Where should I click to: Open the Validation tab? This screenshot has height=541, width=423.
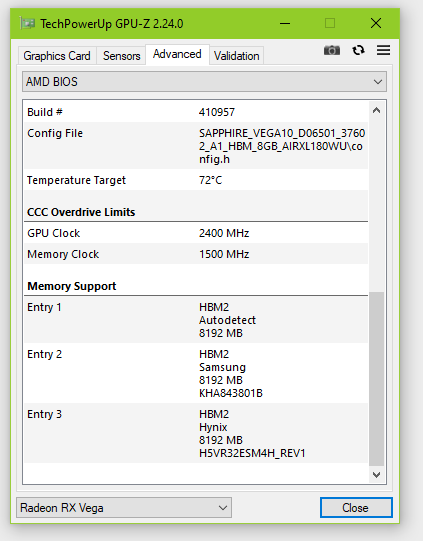(x=237, y=56)
